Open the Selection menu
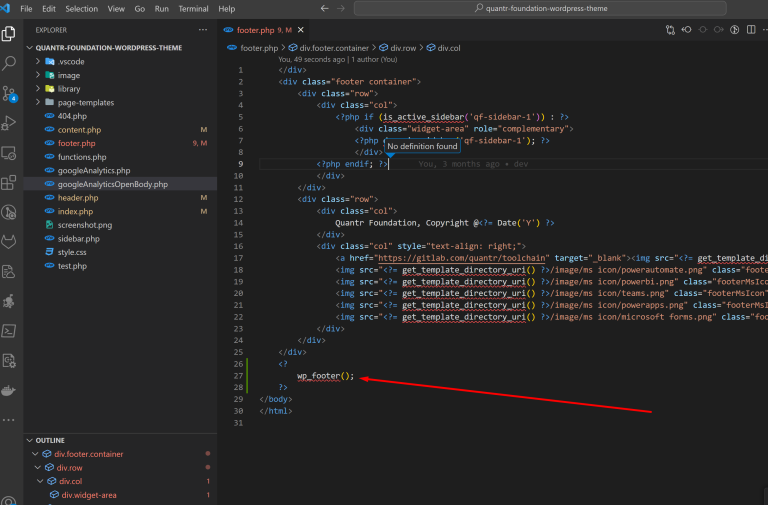 (81, 9)
